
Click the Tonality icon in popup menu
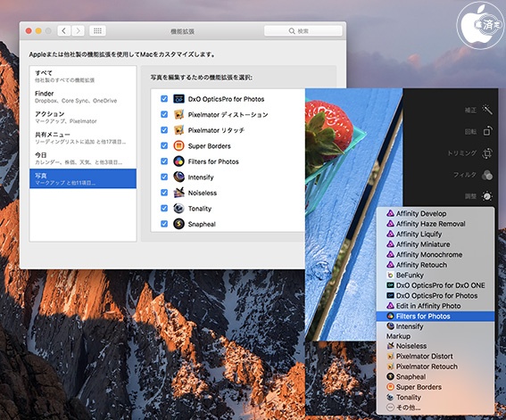[390, 397]
